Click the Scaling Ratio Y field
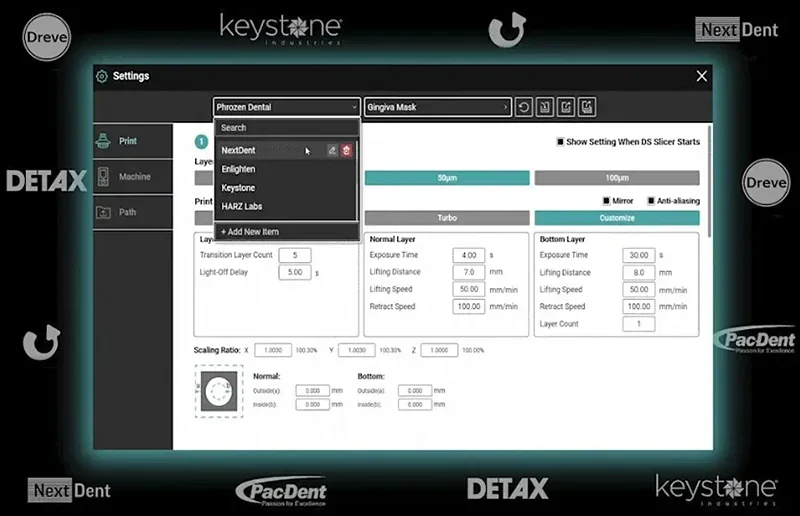This screenshot has height=516, width=800. tap(357, 350)
